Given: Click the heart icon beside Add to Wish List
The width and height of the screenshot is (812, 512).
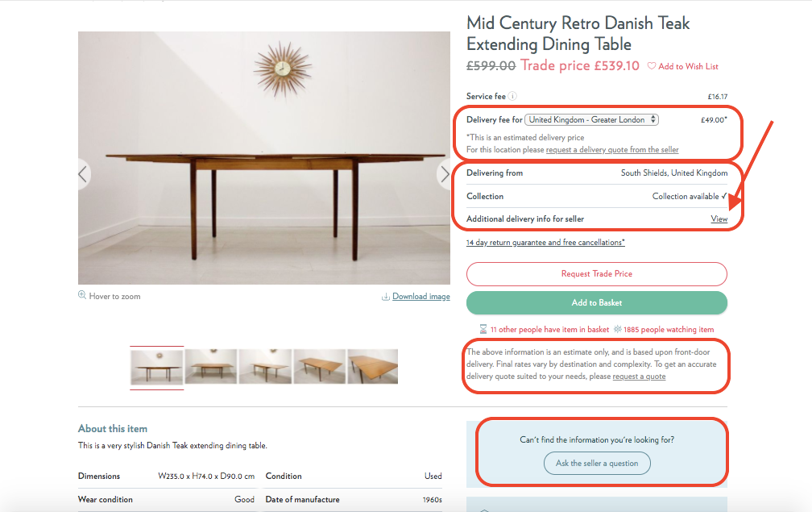Looking at the screenshot, I should coord(652,66).
